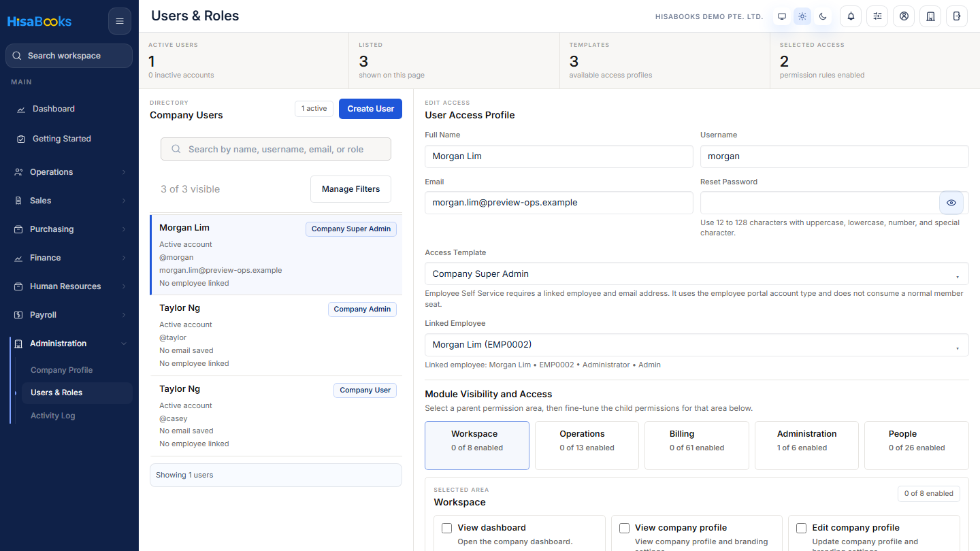Show reset password with eye icon

pyautogui.click(x=951, y=203)
